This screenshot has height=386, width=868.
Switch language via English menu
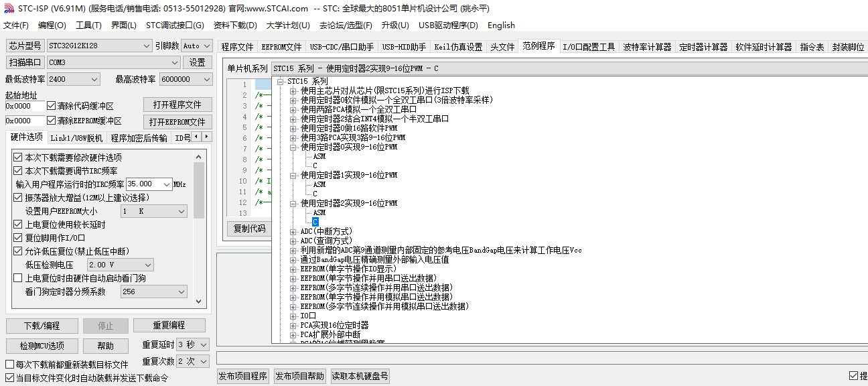[501, 25]
